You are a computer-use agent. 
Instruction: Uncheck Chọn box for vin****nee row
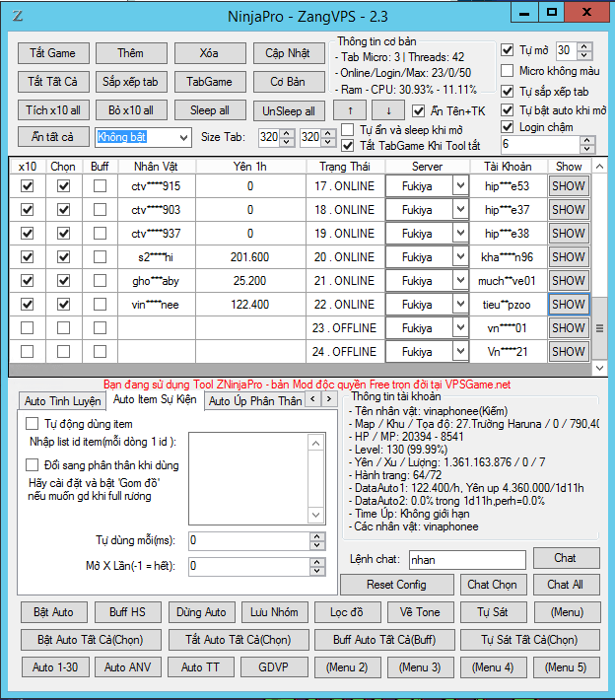point(63,304)
